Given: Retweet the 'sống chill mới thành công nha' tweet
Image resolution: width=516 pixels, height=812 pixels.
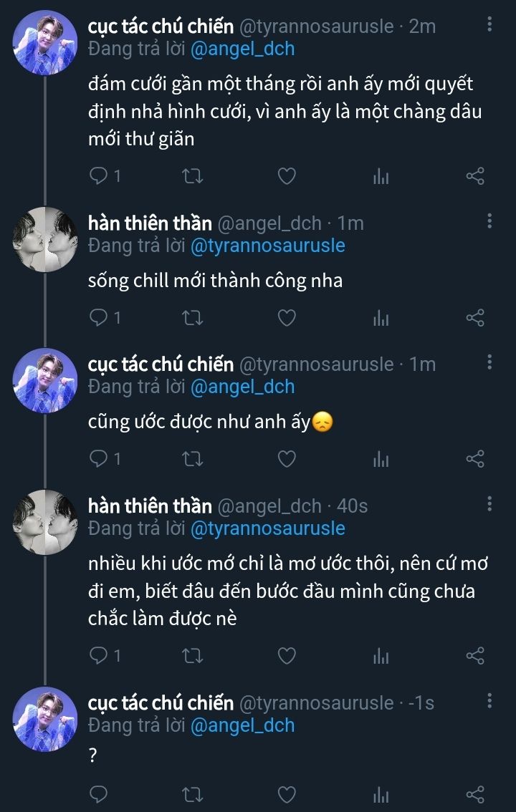Looking at the screenshot, I should click(193, 317).
